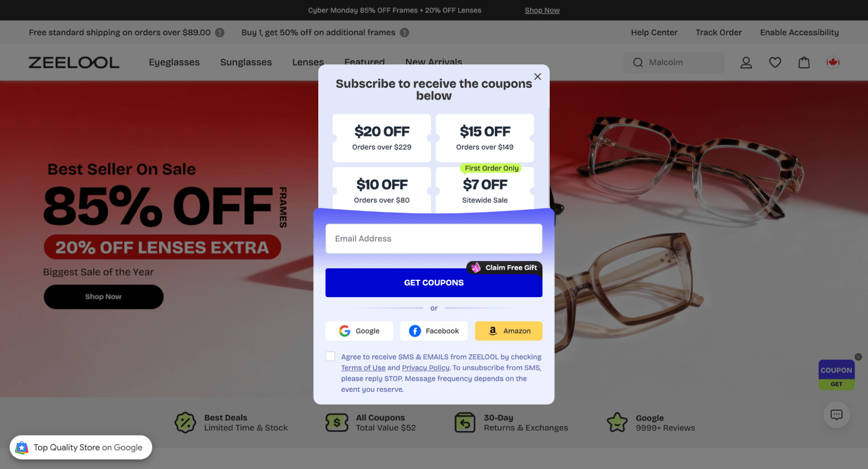Open the user account icon
The height and width of the screenshot is (469, 868).
pos(746,63)
